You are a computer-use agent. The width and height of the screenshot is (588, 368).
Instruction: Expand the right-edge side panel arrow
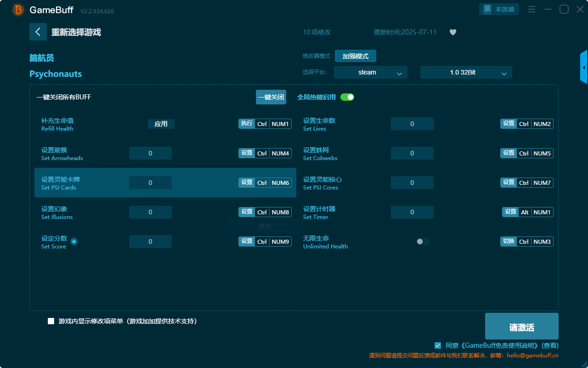point(584,68)
